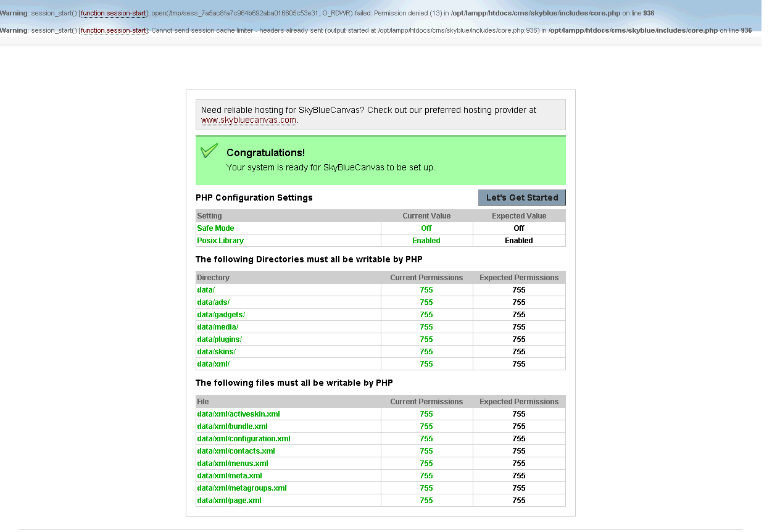Click current permissions 755 for data/media/
Image resolution: width=772 pixels, height=532 pixels.
(426, 327)
